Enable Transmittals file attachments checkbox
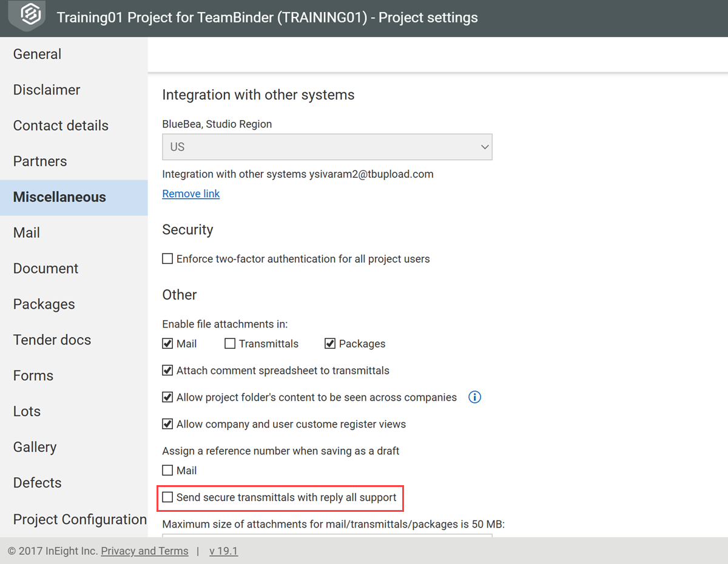This screenshot has width=728, height=564. [230, 344]
